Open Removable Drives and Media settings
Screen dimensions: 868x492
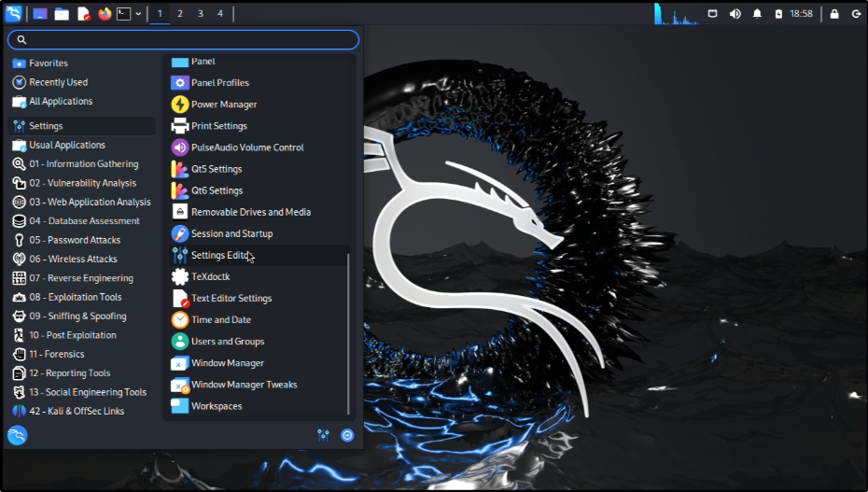[259, 212]
